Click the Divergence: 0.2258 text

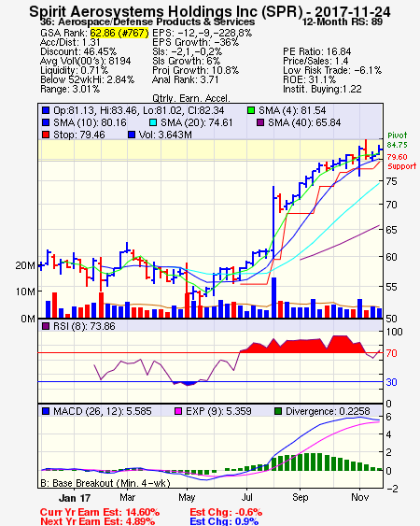coord(328,411)
